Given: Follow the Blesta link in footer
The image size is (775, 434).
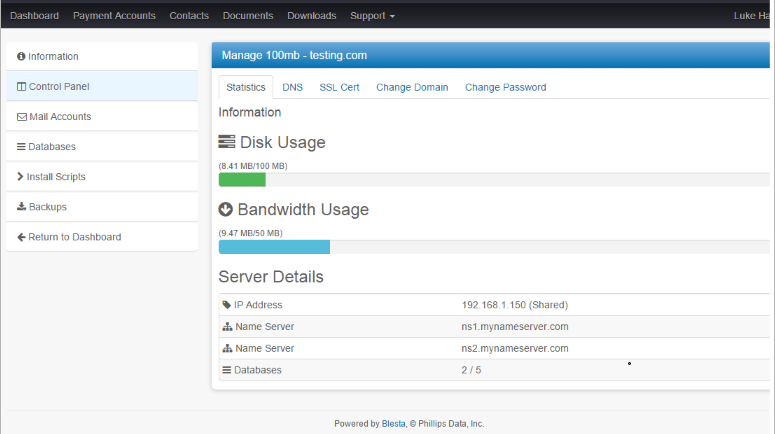Looking at the screenshot, I should point(393,424).
